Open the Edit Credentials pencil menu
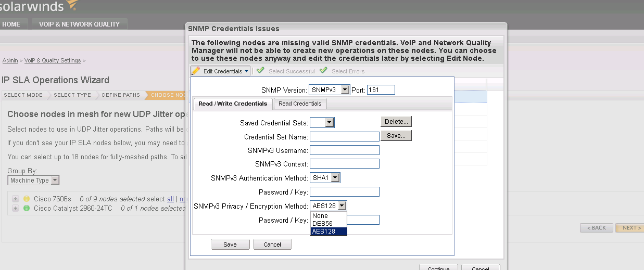Screen dimensions: 644x270 tap(221, 71)
